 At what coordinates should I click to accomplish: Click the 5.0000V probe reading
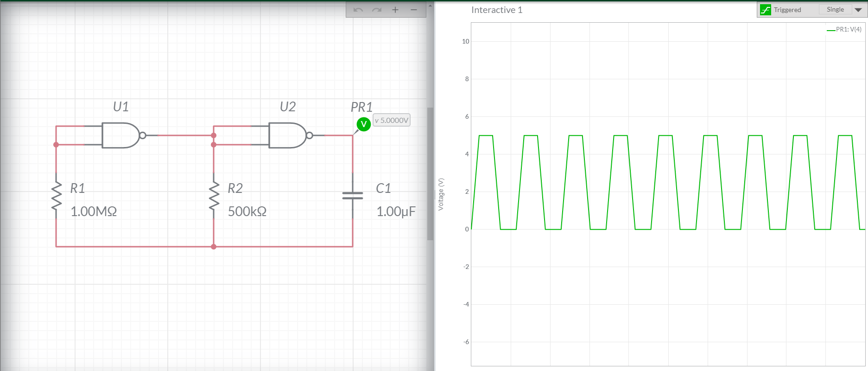pyautogui.click(x=392, y=120)
